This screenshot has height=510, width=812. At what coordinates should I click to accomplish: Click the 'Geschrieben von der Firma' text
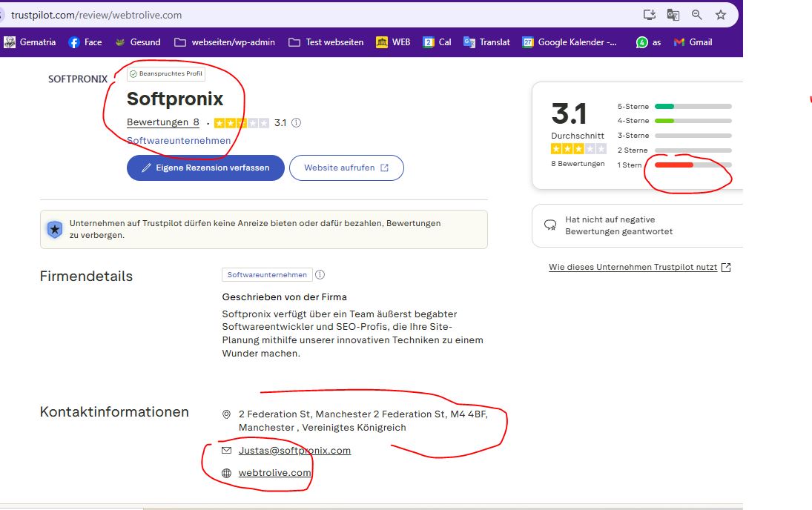(x=284, y=297)
